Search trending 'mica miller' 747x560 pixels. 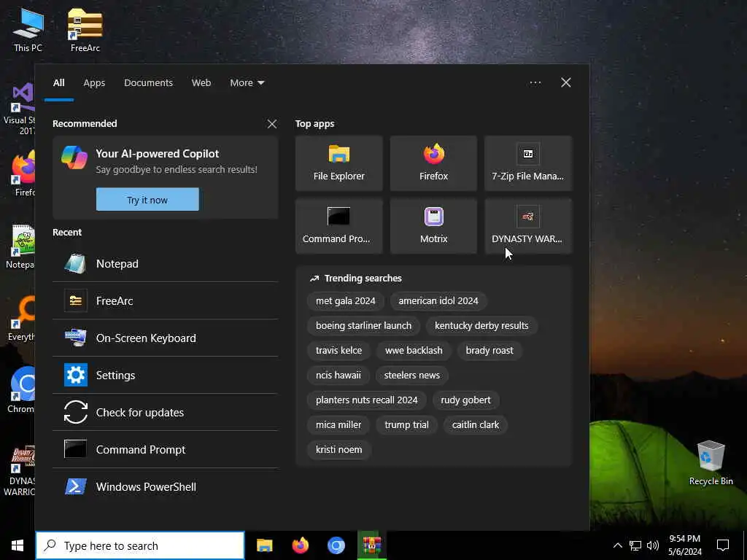338,425
